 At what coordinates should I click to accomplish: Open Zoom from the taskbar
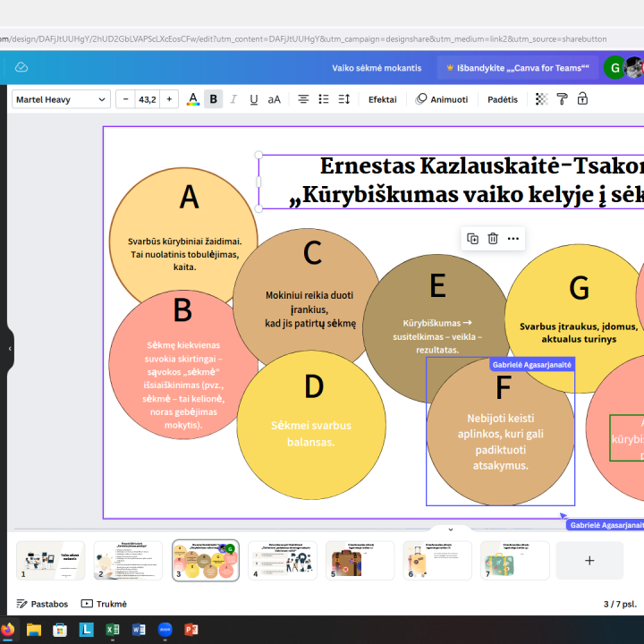tap(165, 630)
